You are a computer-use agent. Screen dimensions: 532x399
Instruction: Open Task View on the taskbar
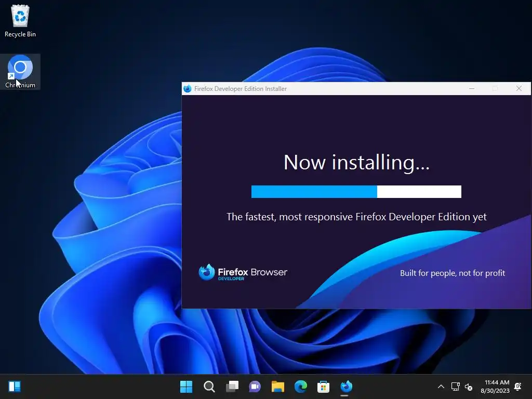coord(232,387)
